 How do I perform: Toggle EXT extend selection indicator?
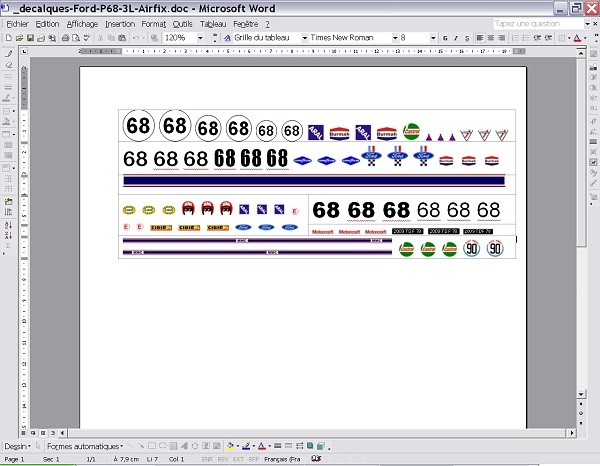pyautogui.click(x=238, y=459)
